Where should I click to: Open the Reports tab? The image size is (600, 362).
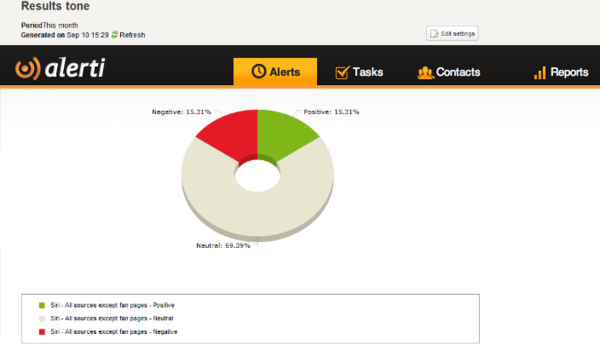pos(561,72)
